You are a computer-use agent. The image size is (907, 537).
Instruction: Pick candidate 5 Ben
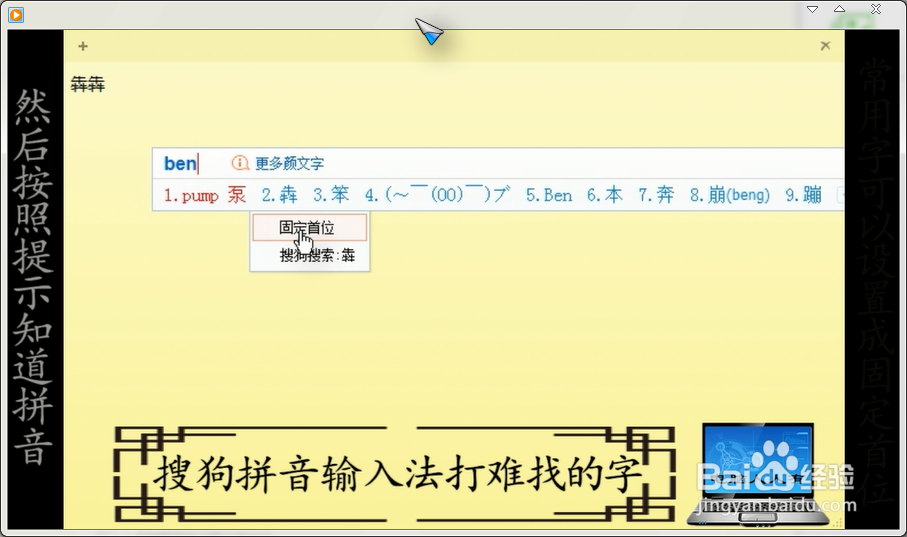549,195
